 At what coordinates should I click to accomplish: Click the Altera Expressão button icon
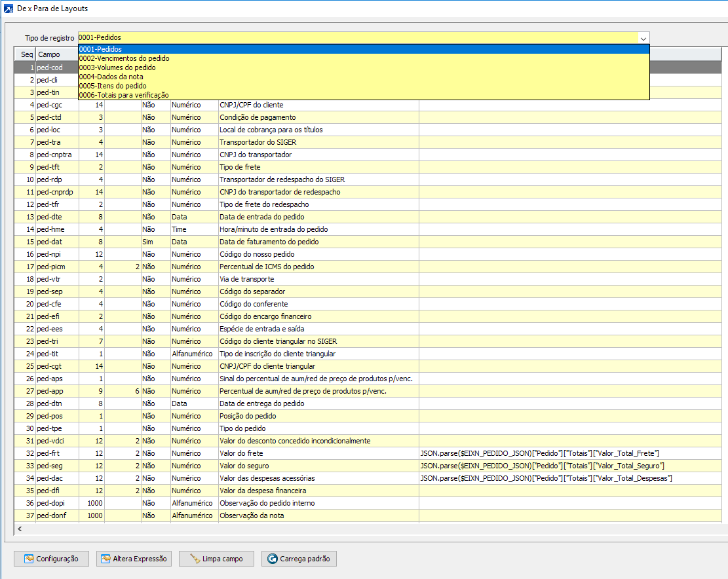(105, 559)
